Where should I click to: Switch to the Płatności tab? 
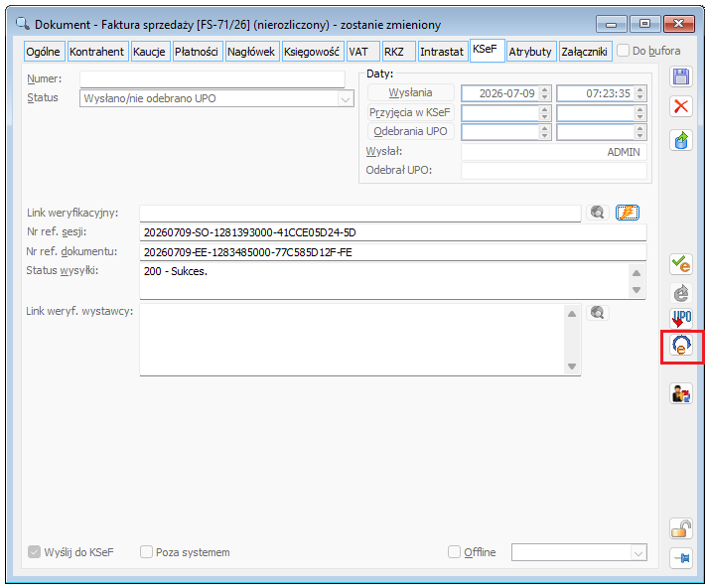pyautogui.click(x=197, y=52)
